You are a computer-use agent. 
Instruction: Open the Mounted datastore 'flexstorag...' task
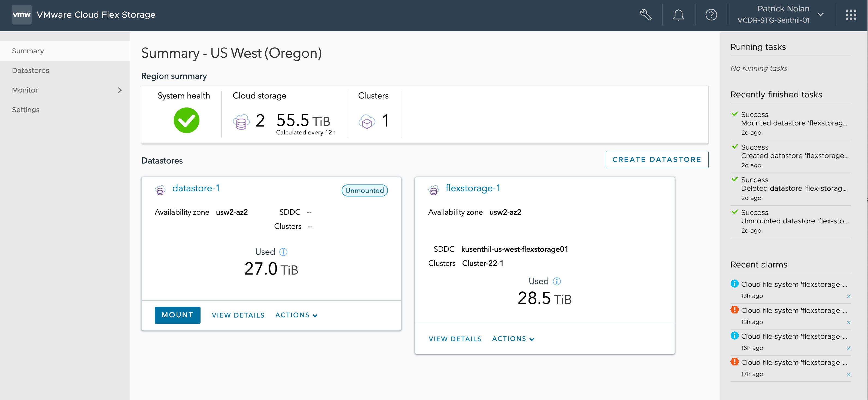794,123
